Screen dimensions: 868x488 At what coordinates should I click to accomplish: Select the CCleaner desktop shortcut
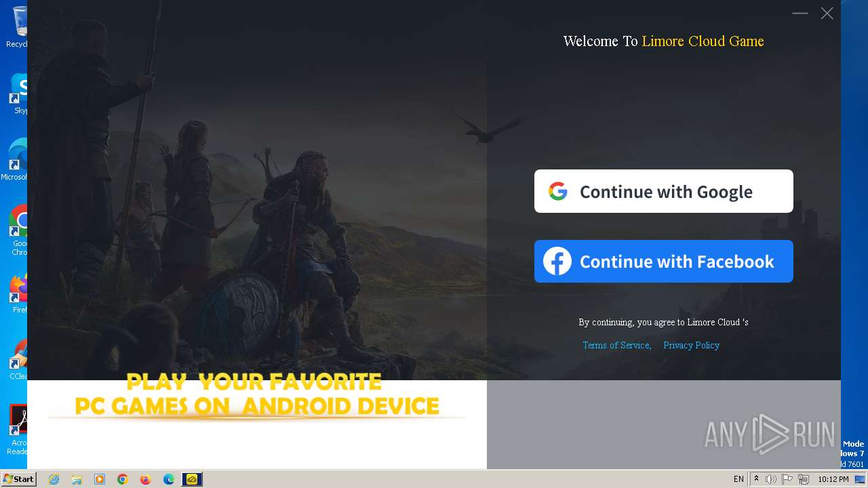(x=18, y=359)
